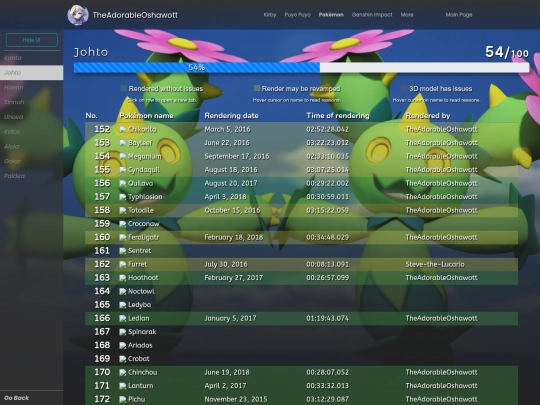Click the icon beside Croconaw
Viewport: 540px width, 405px height.
[123, 224]
